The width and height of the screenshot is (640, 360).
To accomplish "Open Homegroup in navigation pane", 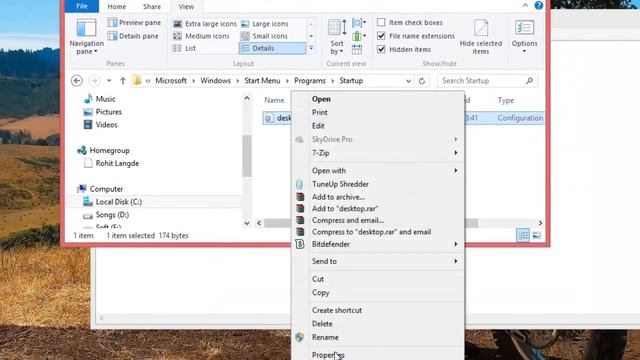I will (x=109, y=150).
